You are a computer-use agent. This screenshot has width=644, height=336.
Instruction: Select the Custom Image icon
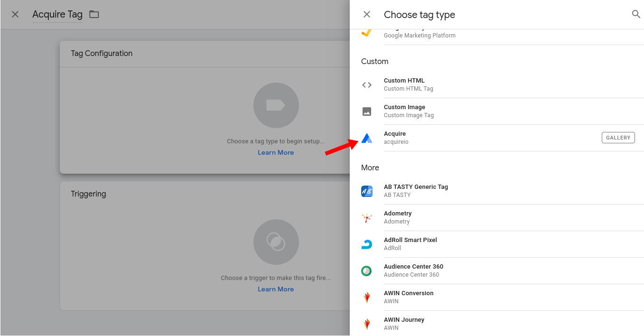(x=367, y=112)
